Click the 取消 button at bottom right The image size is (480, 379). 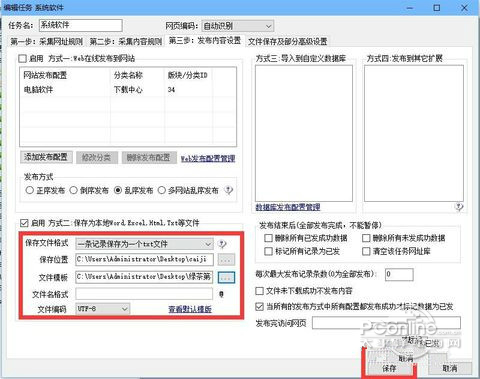tap(450, 368)
